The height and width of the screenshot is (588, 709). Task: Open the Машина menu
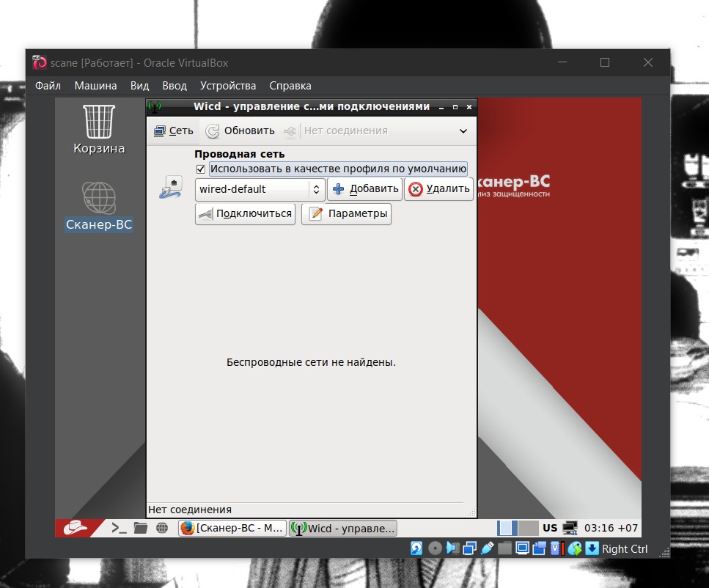95,86
